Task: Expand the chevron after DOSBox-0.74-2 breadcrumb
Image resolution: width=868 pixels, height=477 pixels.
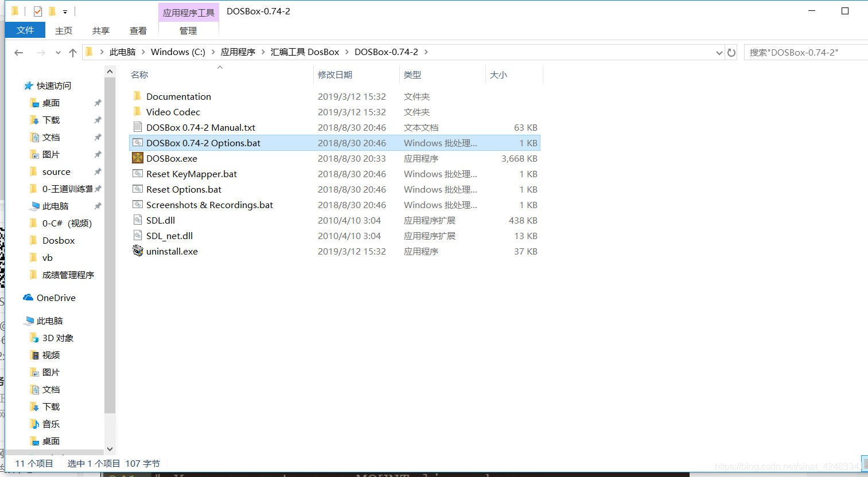Action: 426,52
